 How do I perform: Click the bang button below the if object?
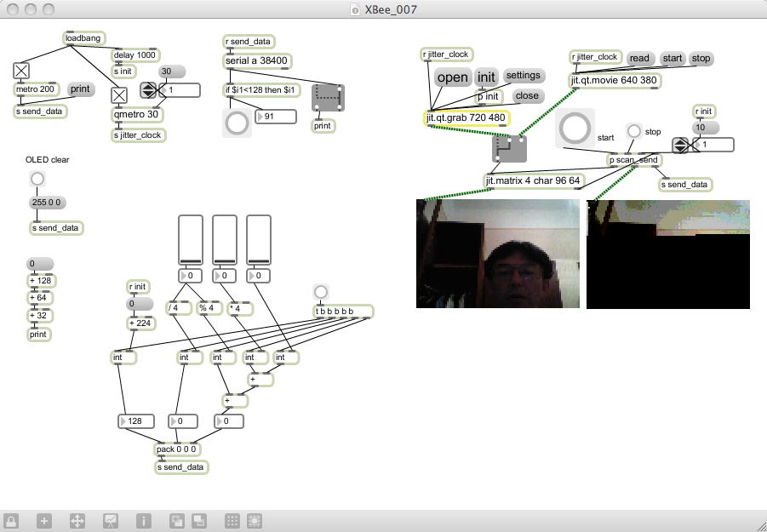tap(237, 123)
